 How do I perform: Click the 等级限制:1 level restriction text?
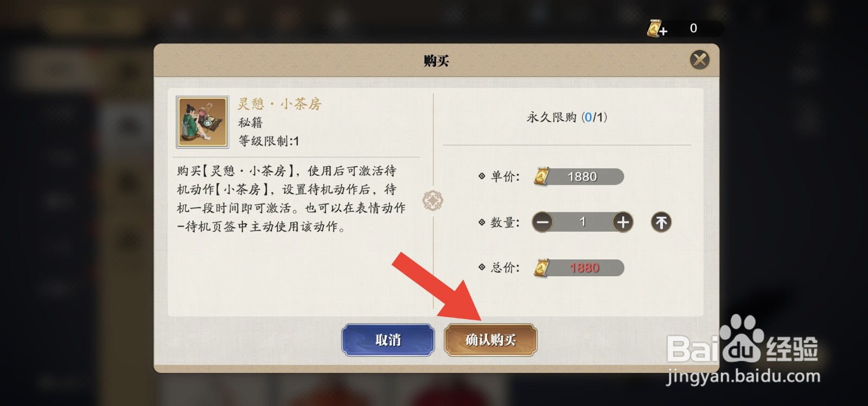[269, 141]
